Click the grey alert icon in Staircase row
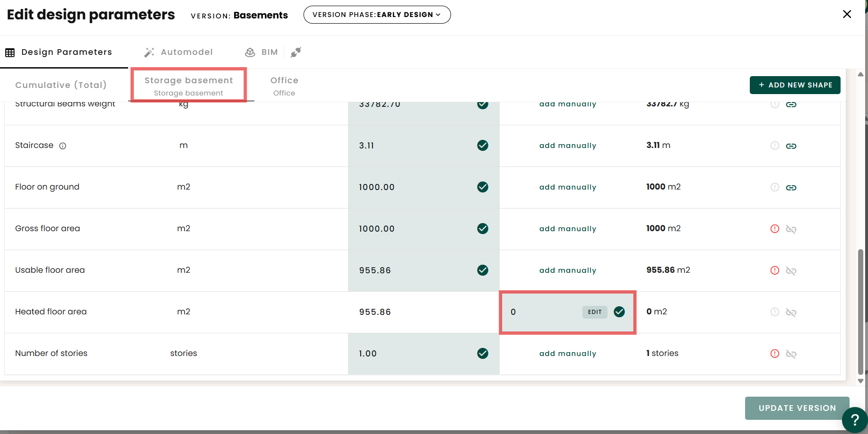This screenshot has width=868, height=434. coord(775,146)
